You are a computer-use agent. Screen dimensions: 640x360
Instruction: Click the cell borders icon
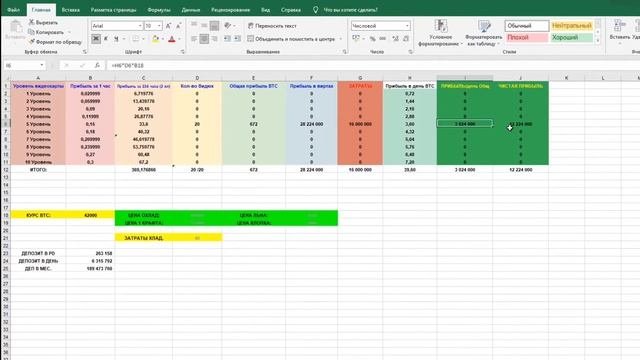pos(136,39)
